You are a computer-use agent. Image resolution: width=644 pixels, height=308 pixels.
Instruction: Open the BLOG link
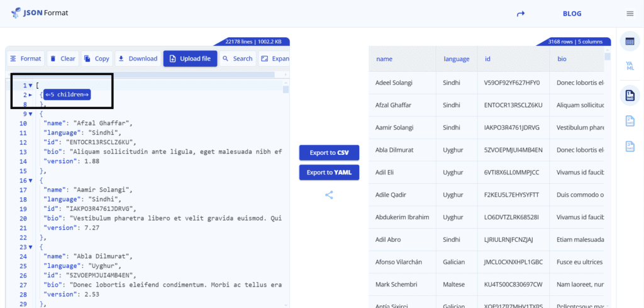(x=572, y=14)
